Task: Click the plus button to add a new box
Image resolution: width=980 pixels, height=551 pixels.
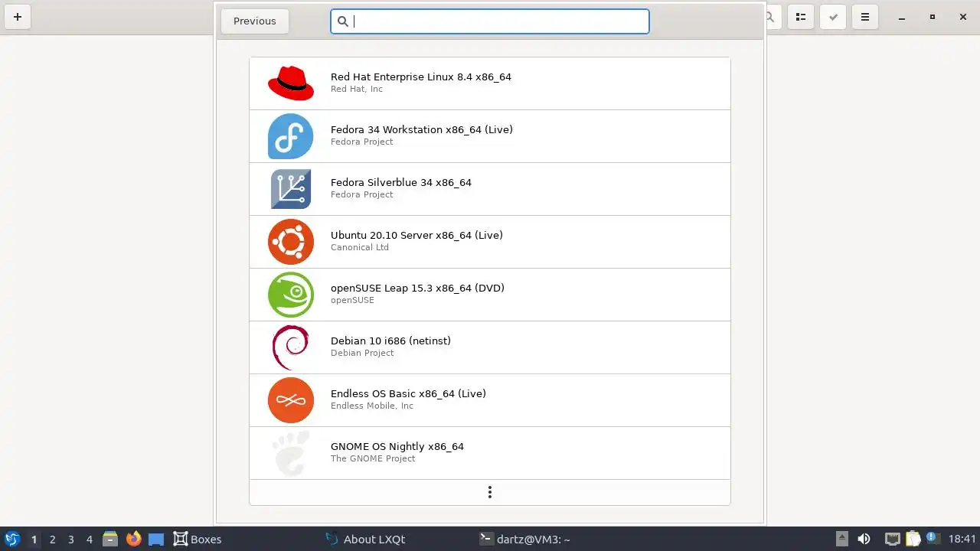Action: 17,17
